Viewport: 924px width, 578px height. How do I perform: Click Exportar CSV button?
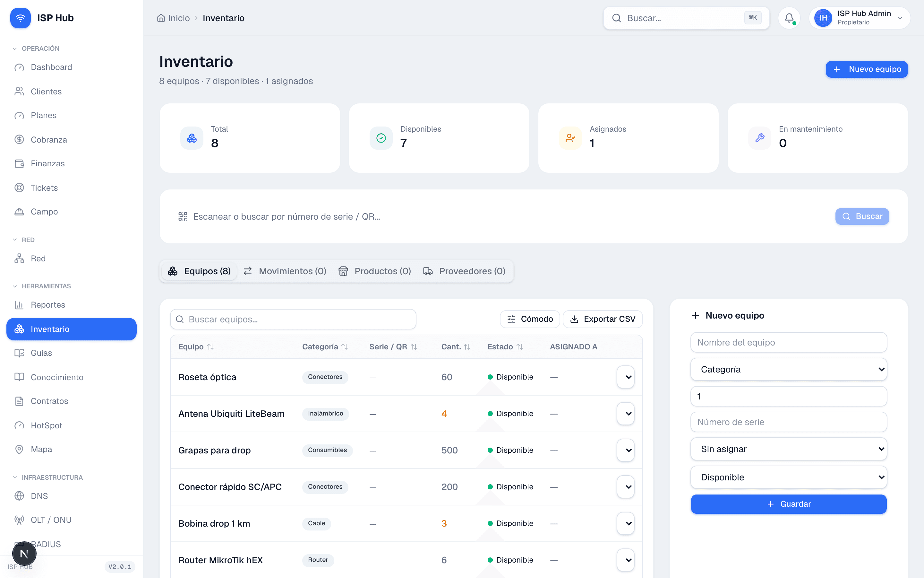603,319
